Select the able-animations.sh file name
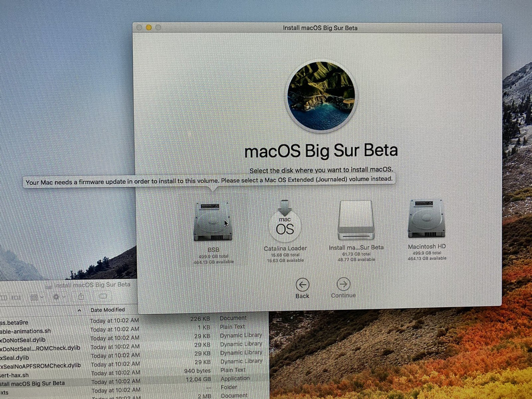 [x=25, y=331]
